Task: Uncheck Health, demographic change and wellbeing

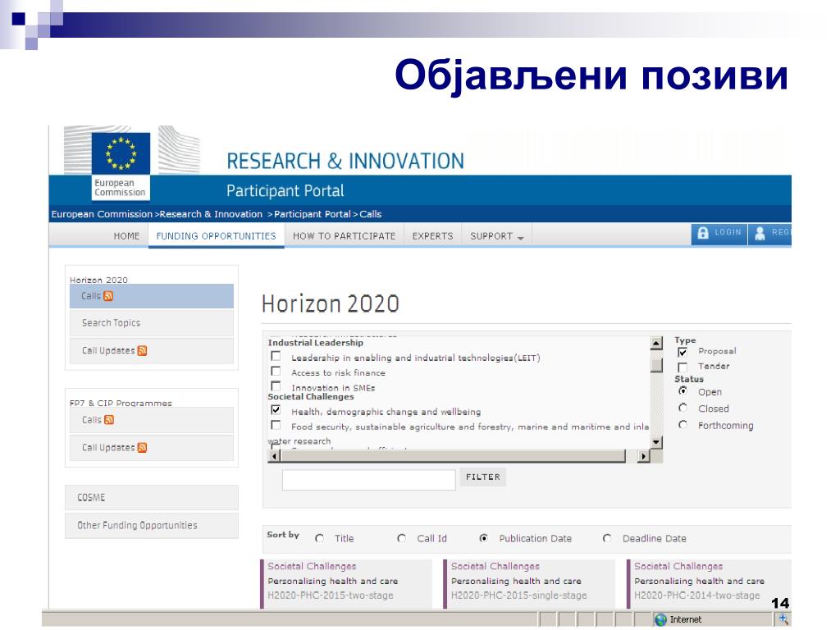Action: tap(276, 410)
